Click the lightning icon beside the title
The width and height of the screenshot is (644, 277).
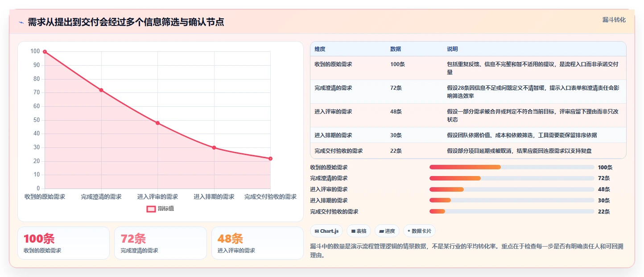tap(21, 22)
